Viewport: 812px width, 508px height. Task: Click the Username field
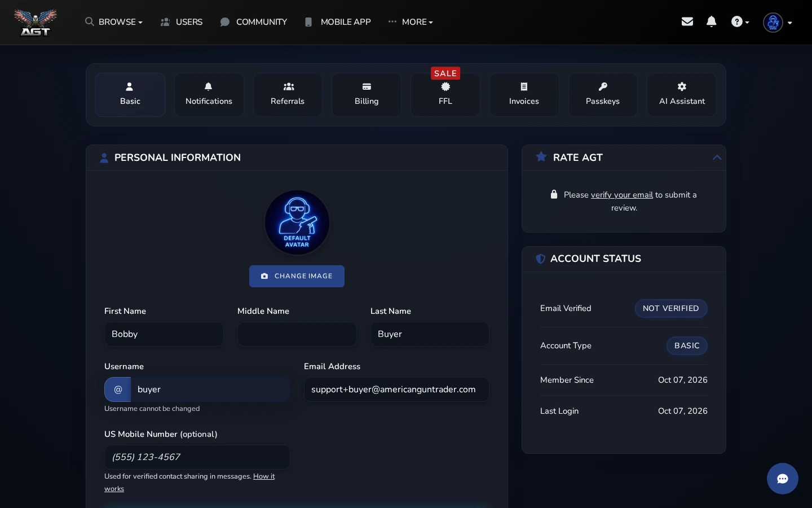pyautogui.click(x=210, y=389)
